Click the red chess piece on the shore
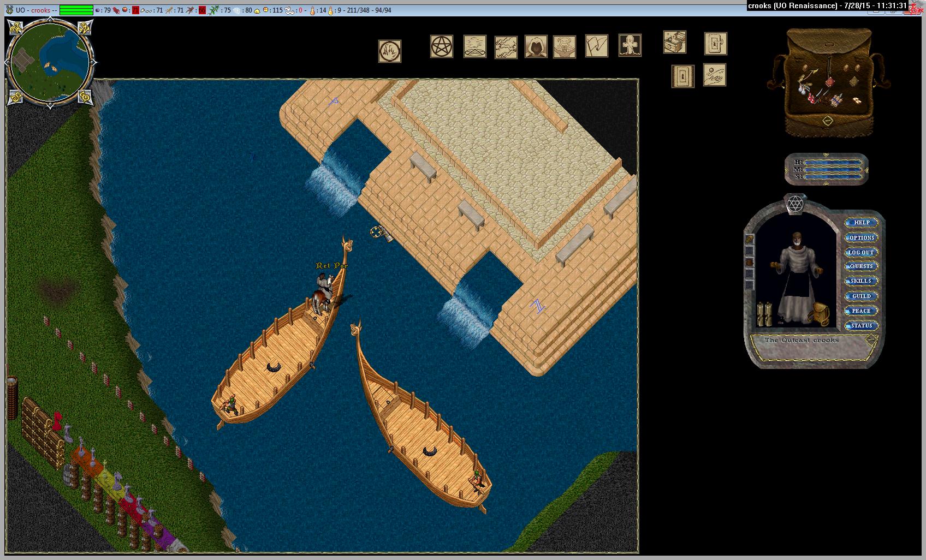 pos(57,421)
